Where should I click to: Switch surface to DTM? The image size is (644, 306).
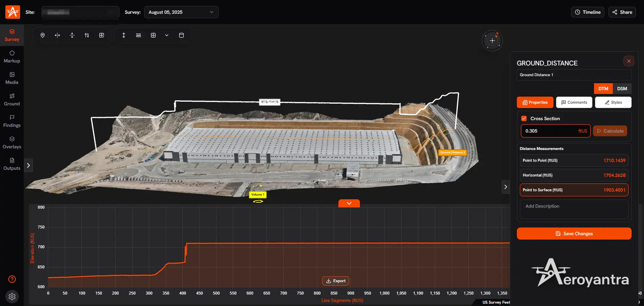point(603,89)
